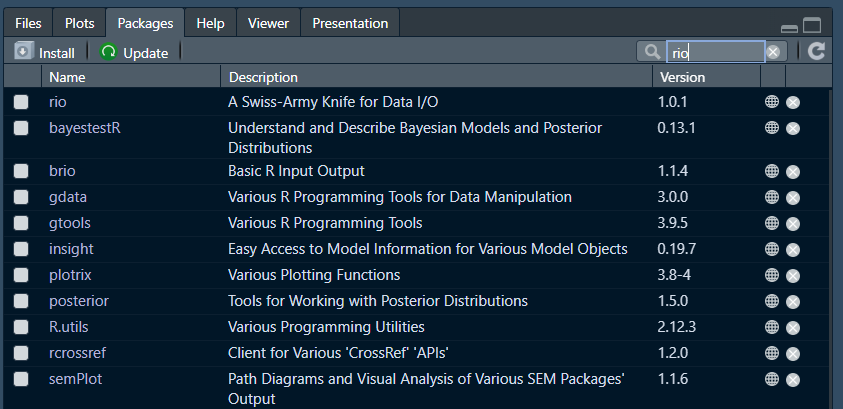
Task: Open web documentation globe for gdata
Action: tap(772, 197)
